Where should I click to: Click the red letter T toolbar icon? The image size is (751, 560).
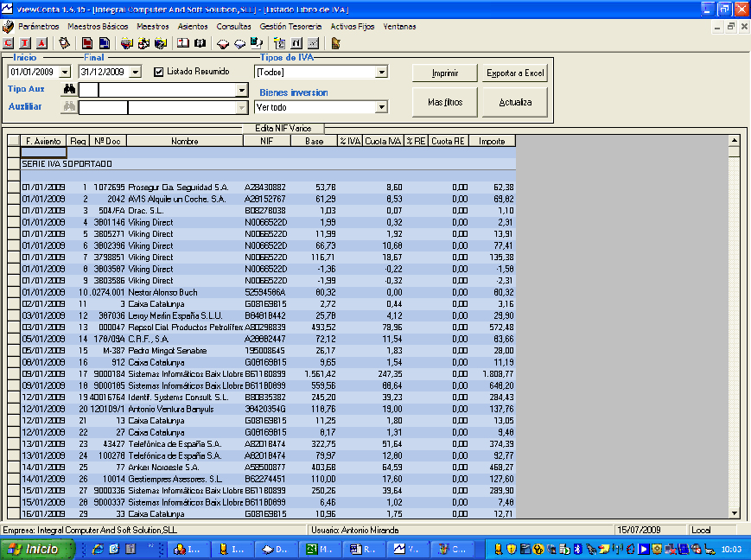(x=25, y=43)
